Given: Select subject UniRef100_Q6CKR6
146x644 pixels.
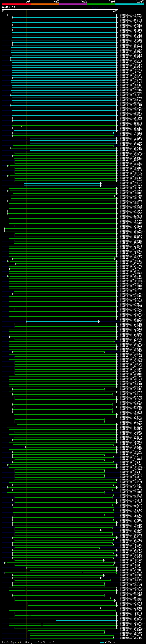Looking at the screenshot, I should pyautogui.click(x=131, y=638).
